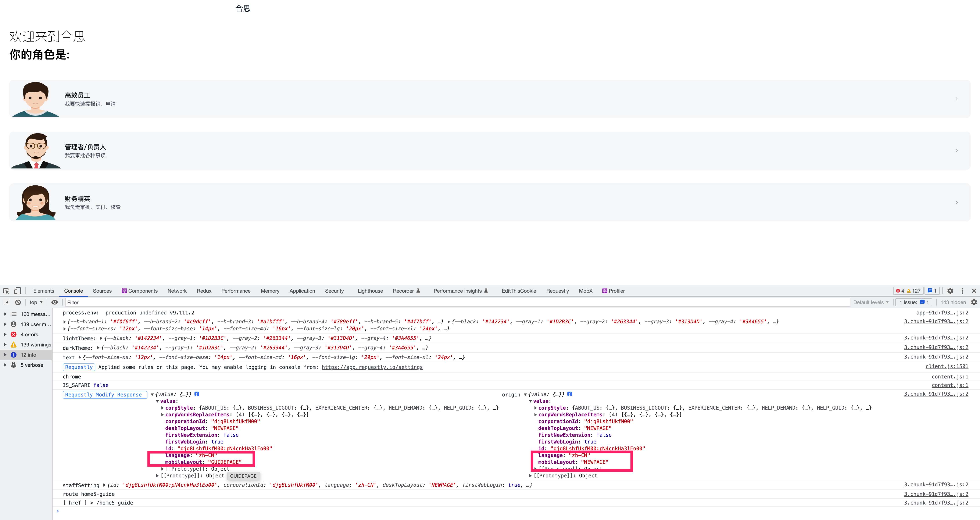Click the blue issues message badge
Viewport: 980px width, 520px height.
pos(932,291)
